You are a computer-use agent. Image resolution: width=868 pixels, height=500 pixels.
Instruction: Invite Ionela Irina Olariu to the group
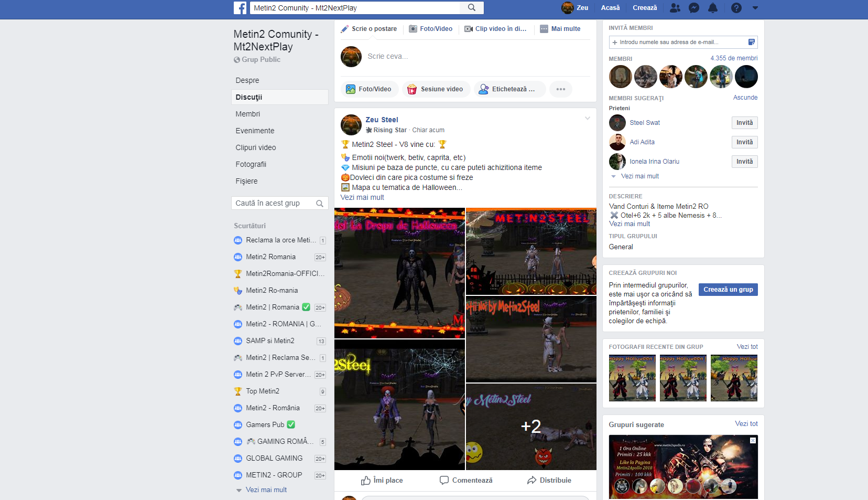point(744,162)
